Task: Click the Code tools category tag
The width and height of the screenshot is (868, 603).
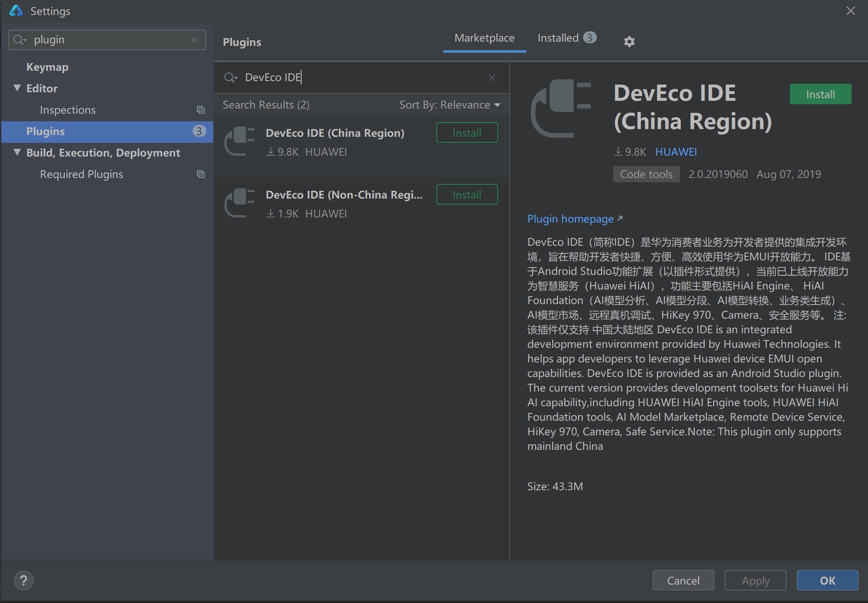Action: [646, 174]
